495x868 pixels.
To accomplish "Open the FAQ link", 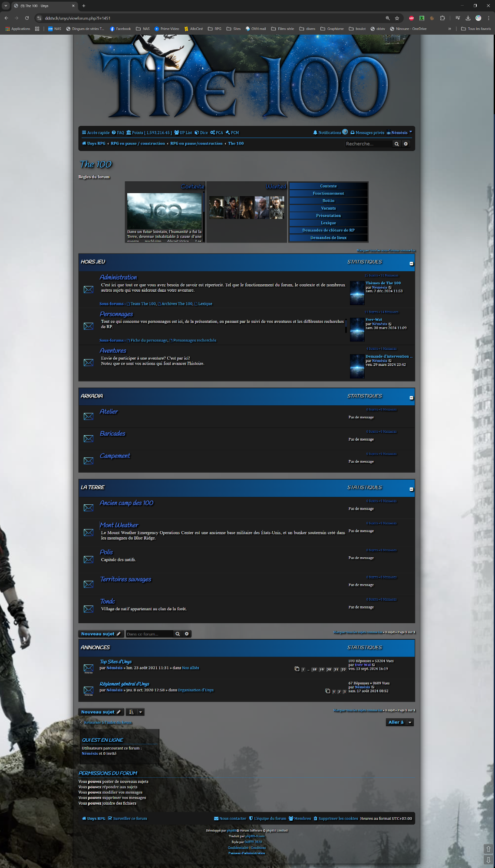I will pyautogui.click(x=118, y=133).
